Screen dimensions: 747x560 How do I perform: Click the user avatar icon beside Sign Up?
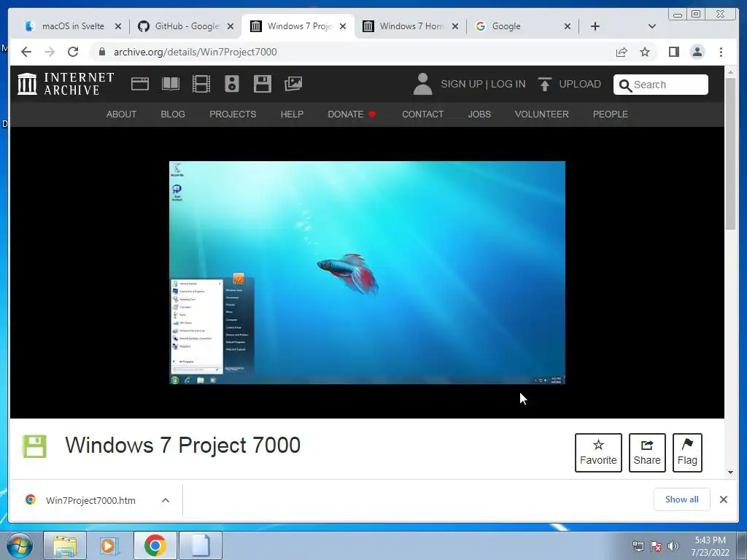[422, 84]
